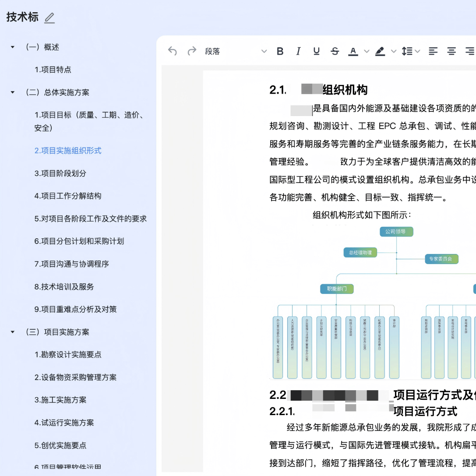This screenshot has width=476, height=476.
Task: Apply bold formatting
Action: coord(280,51)
